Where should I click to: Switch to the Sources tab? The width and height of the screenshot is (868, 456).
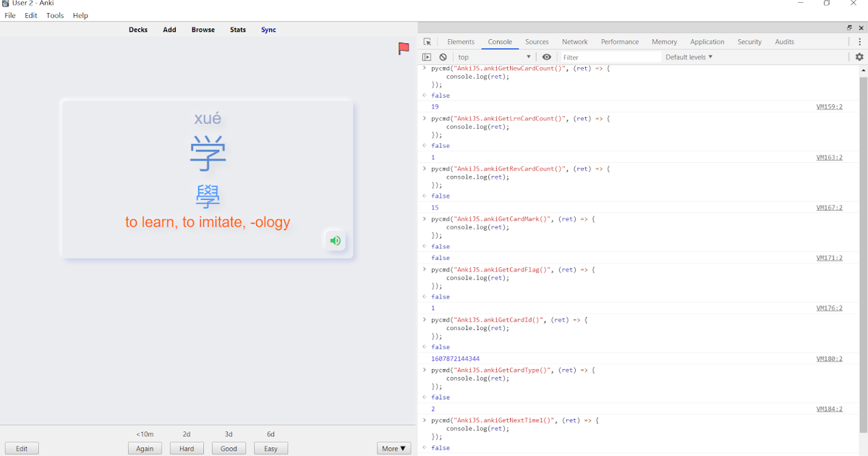tap(537, 41)
